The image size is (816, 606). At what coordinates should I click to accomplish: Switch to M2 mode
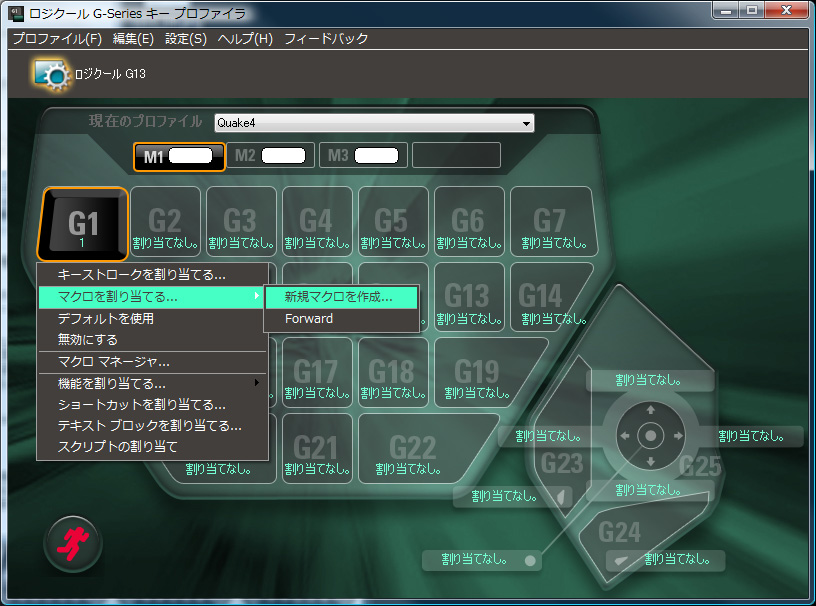pyautogui.click(x=270, y=155)
